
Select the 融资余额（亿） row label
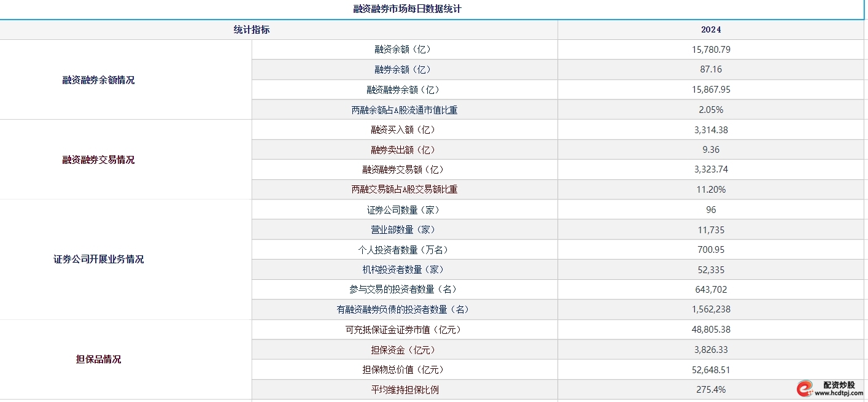click(405, 50)
